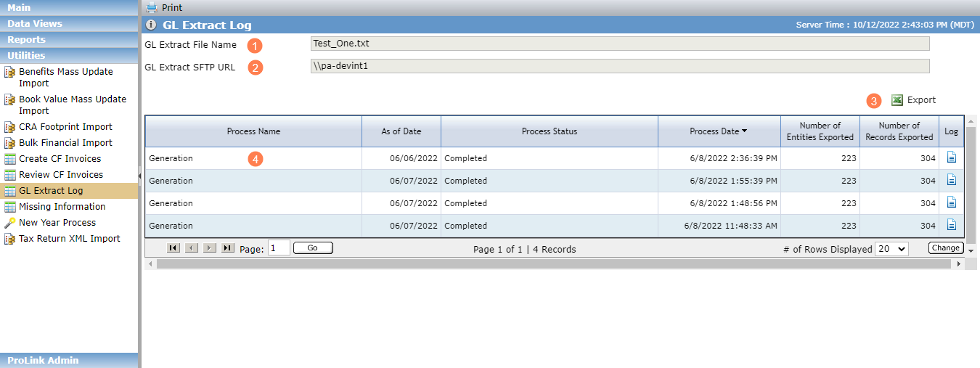Sort by Process Name column header
This screenshot has width=980, height=368.
coord(253,131)
